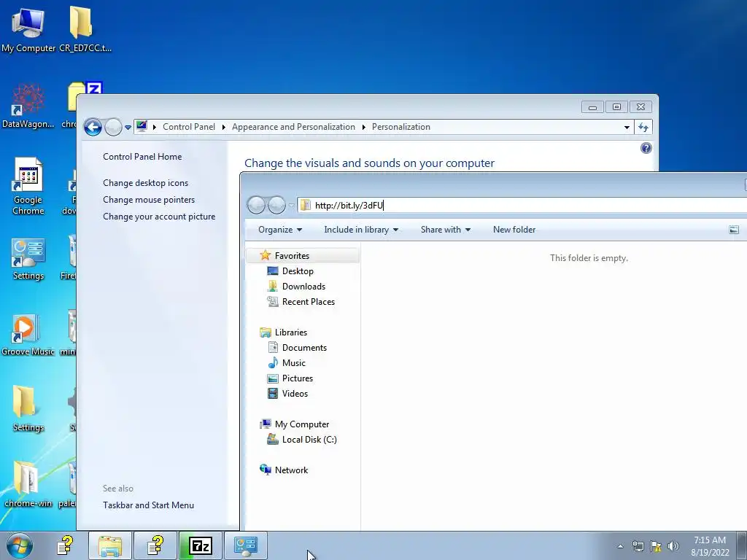Show hidden tray icons arrow

[x=620, y=546]
